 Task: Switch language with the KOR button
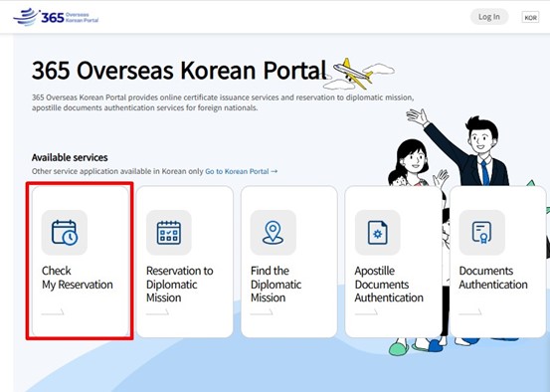[x=530, y=17]
